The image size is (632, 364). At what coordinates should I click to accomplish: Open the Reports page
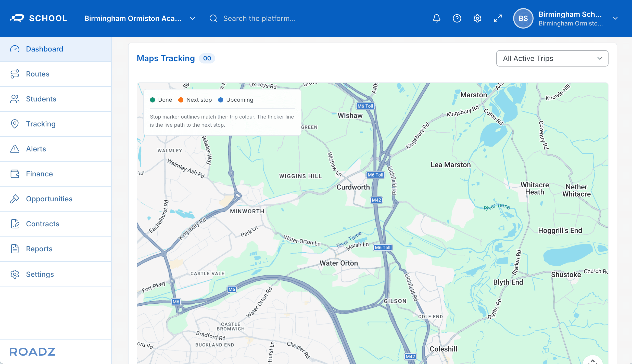click(x=56, y=249)
